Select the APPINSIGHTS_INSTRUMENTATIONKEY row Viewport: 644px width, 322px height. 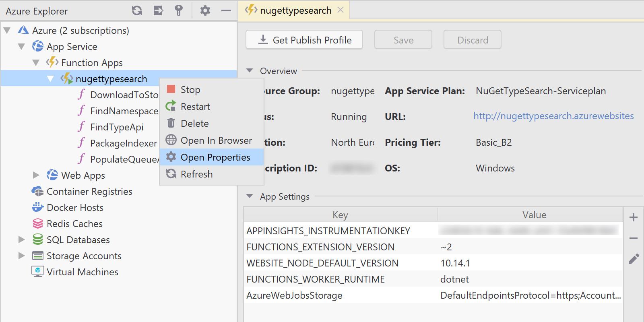pyautogui.click(x=433, y=231)
